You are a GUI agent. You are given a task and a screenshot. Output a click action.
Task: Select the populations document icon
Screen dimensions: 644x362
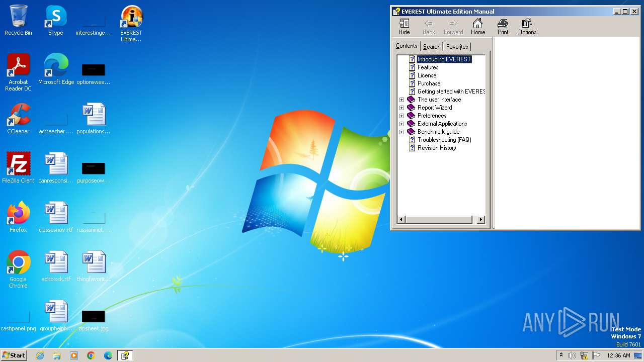coord(94,119)
